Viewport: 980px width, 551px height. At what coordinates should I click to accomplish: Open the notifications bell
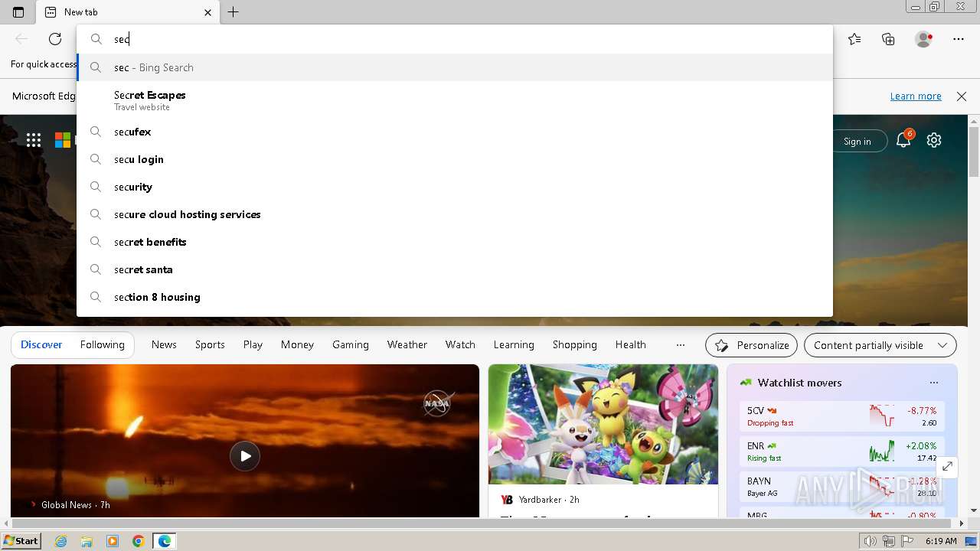coord(904,140)
